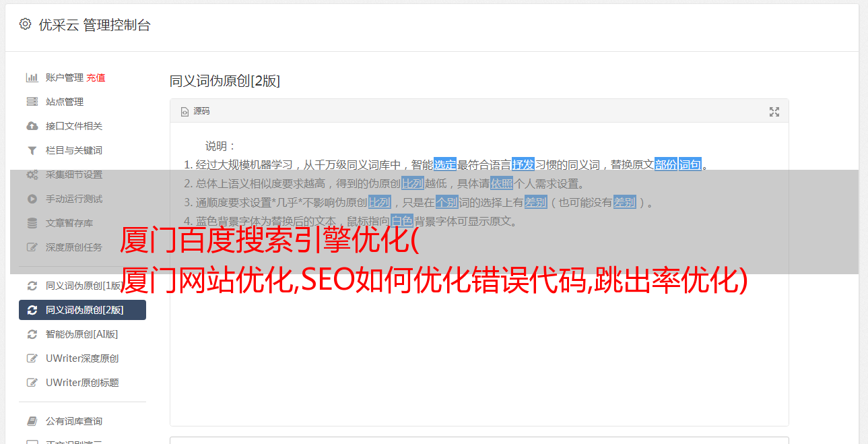
Task: Click the 优采云 管理控制台 header title
Action: (94, 25)
